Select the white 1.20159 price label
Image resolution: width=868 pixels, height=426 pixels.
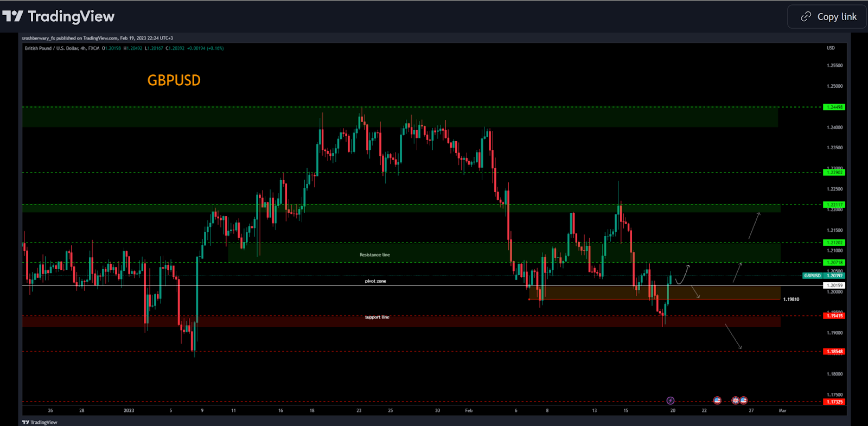click(x=834, y=285)
